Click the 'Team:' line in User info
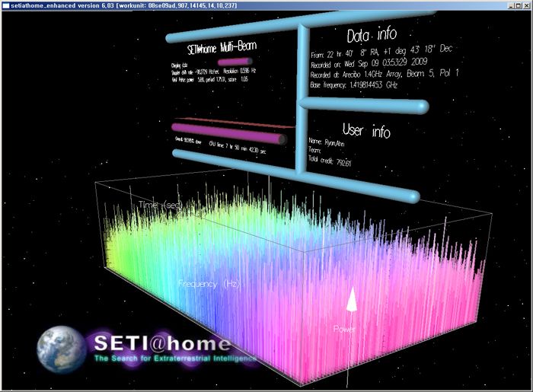533x392 pixels. pyautogui.click(x=314, y=150)
